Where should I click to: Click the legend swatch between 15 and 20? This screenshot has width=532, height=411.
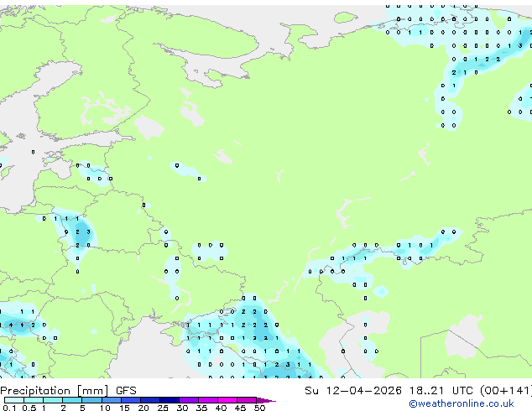[x=131, y=400]
